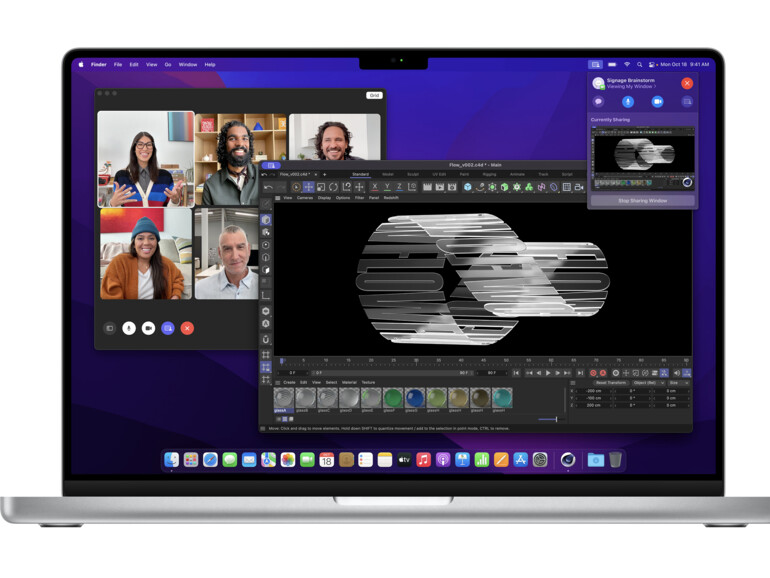Select the glassA material thumbnail
Image resolution: width=770 pixels, height=578 pixels.
283,399
